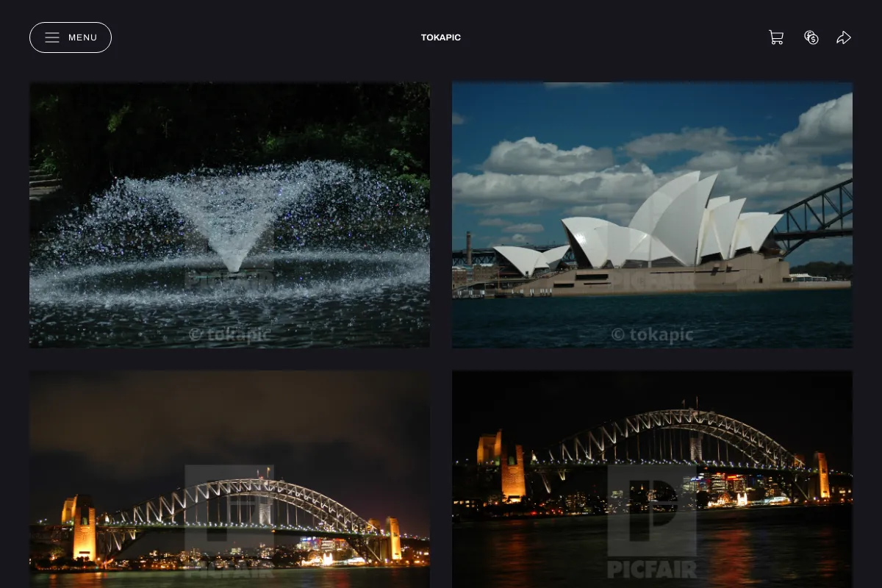882x588 pixels.
Task: Click the MENU text label
Action: click(83, 37)
